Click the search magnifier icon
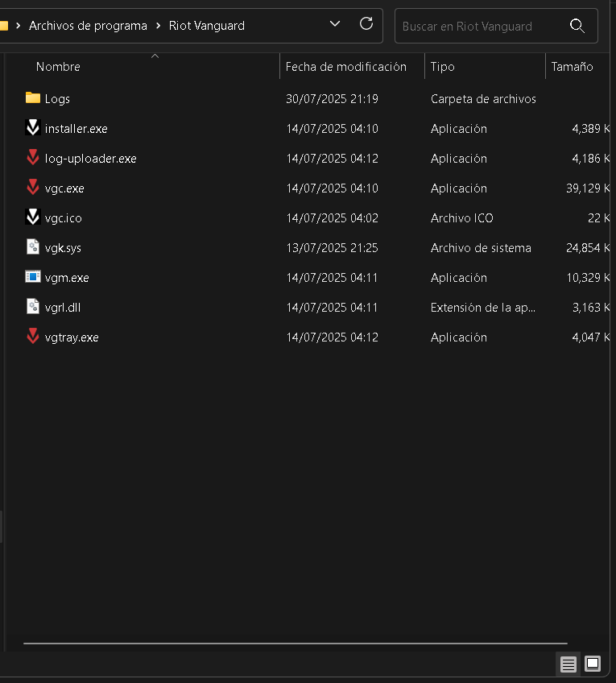The height and width of the screenshot is (683, 616). coord(577,26)
